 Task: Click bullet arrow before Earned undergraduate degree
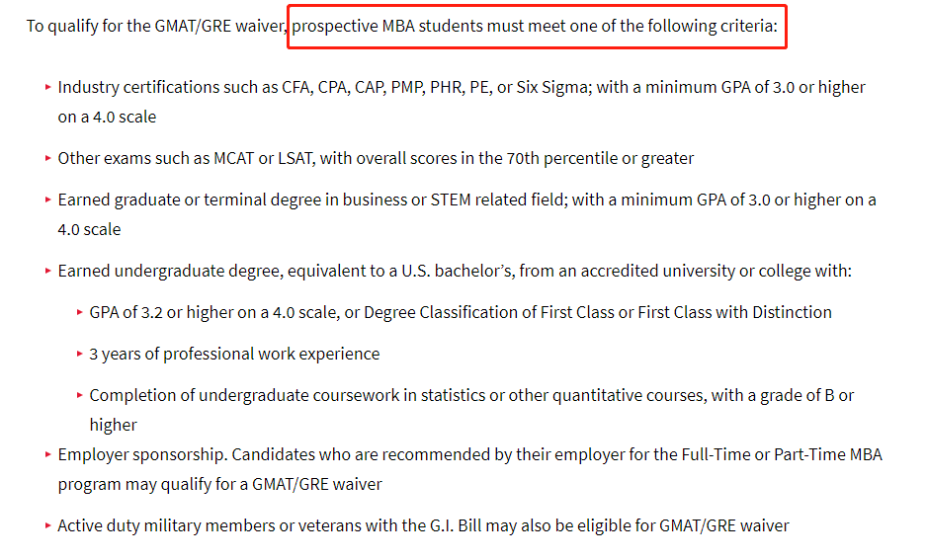pyautogui.click(x=47, y=272)
